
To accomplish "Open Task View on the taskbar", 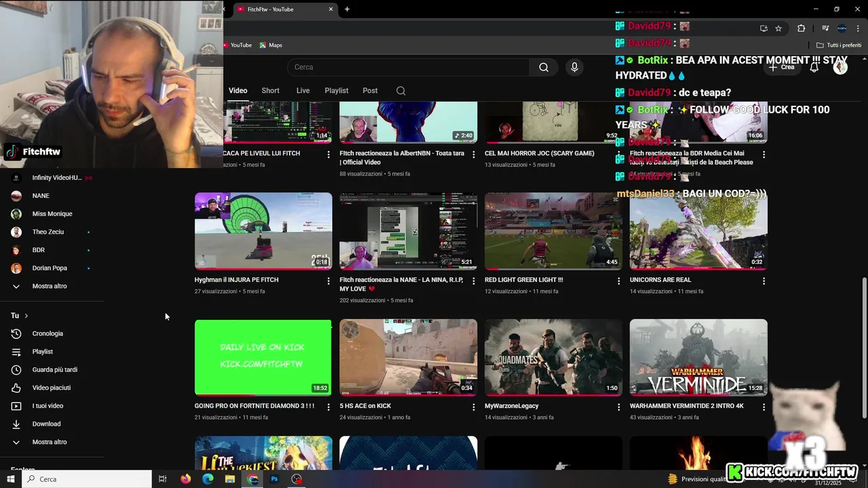I will click(163, 479).
